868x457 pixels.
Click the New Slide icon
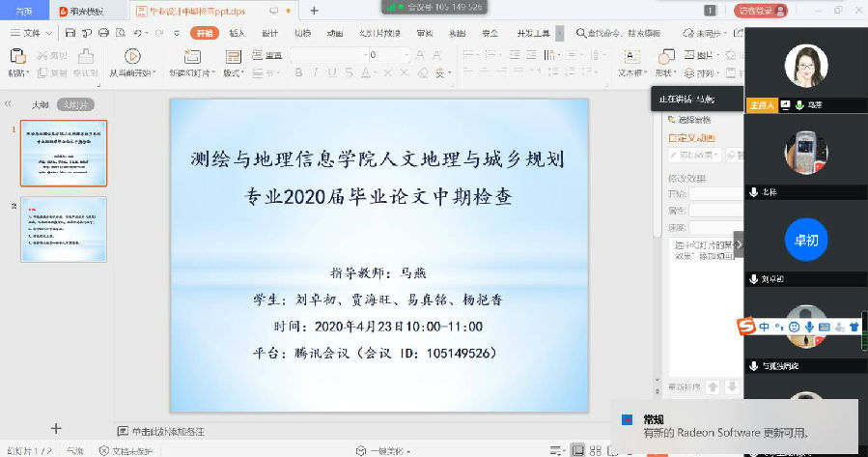(x=191, y=56)
